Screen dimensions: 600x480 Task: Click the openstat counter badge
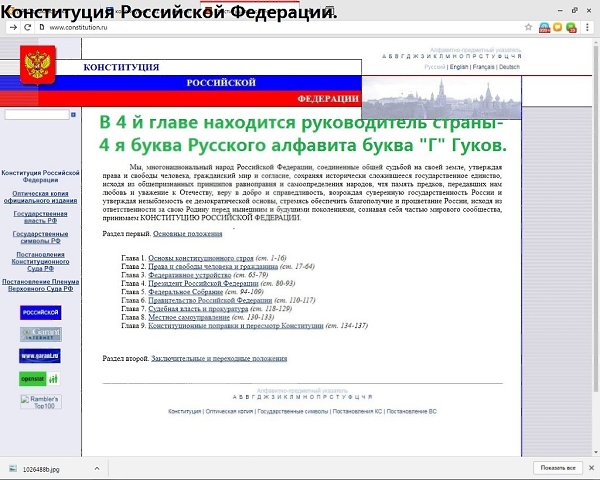(39, 378)
